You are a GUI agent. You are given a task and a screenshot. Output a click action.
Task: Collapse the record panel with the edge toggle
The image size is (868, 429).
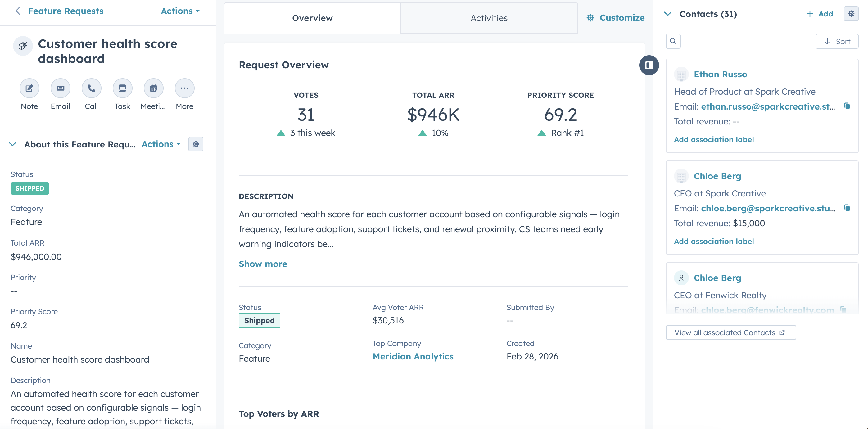[649, 65]
